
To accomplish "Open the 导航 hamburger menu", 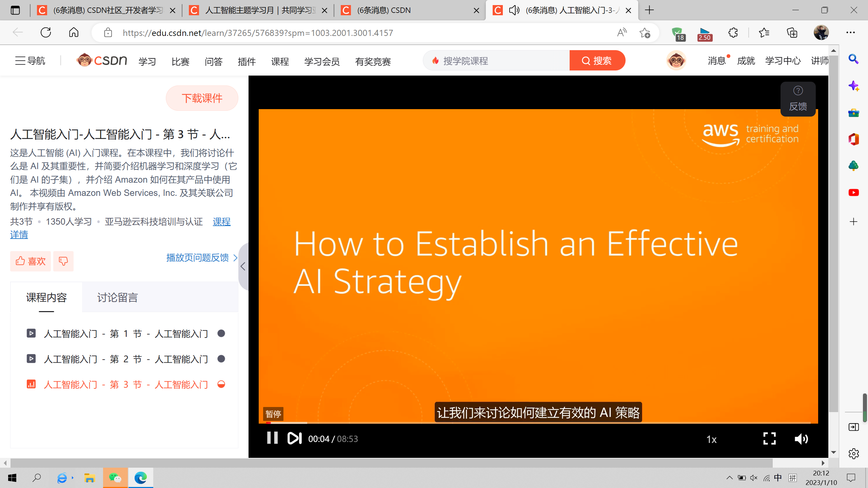I will point(30,61).
